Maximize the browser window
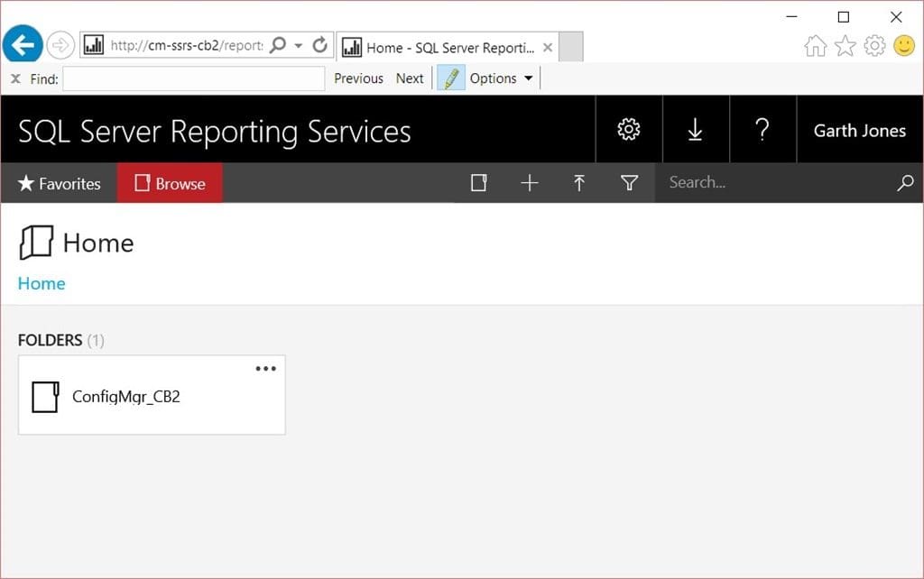924x579 pixels. pos(844,16)
